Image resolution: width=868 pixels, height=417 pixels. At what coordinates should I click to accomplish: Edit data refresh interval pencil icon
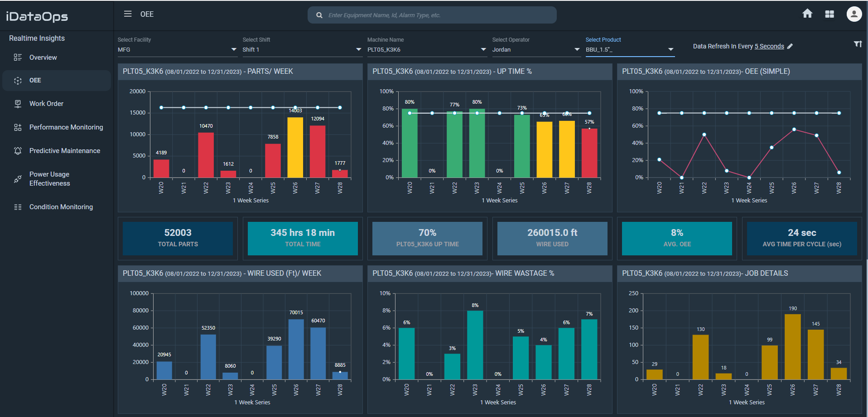tap(790, 46)
